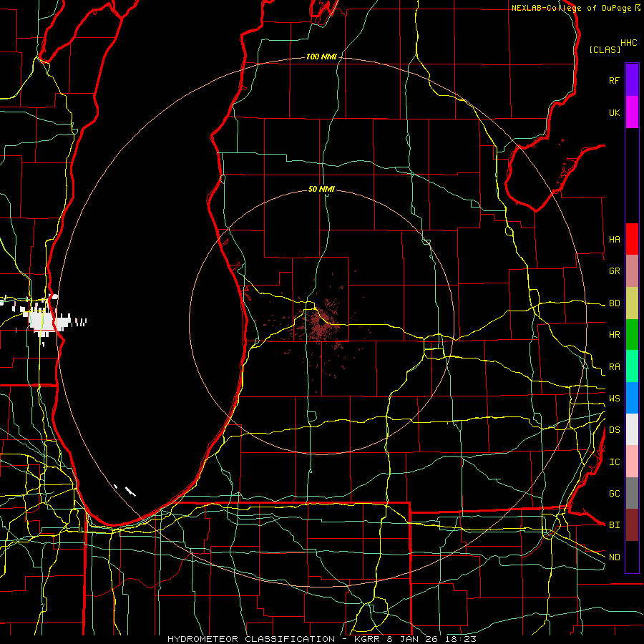644x644 pixels.
Task: Select the gray GC legend swatch
Action: (x=632, y=493)
